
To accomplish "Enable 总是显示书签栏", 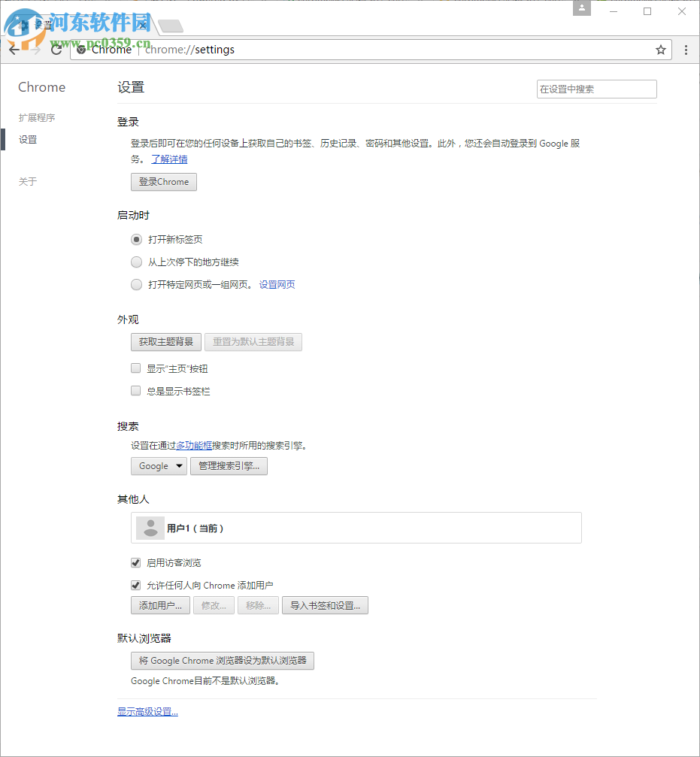I will [135, 390].
